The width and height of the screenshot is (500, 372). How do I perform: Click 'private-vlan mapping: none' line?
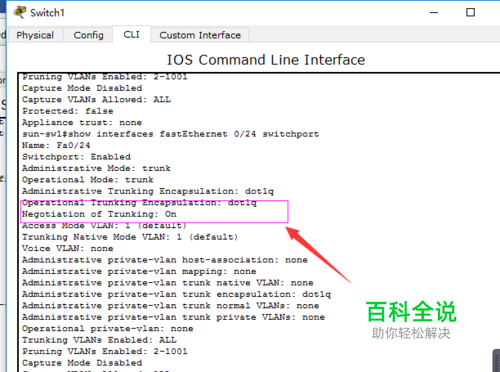(x=139, y=271)
